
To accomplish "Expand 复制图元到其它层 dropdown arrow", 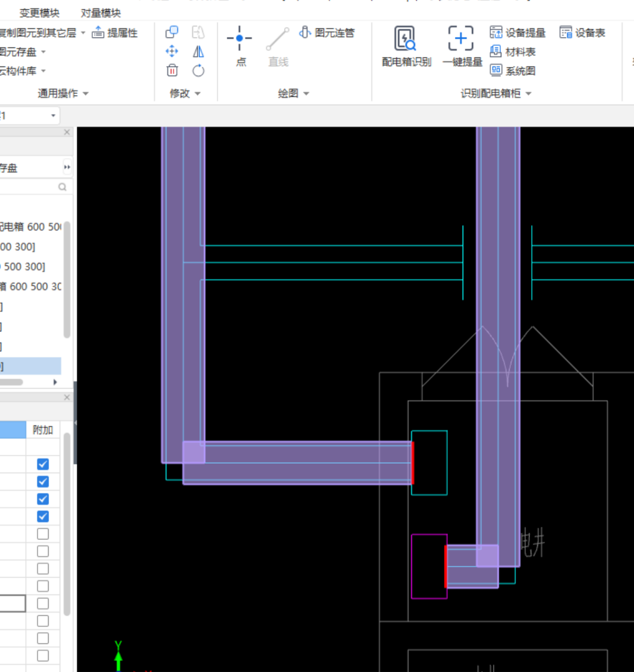I will pyautogui.click(x=83, y=32).
